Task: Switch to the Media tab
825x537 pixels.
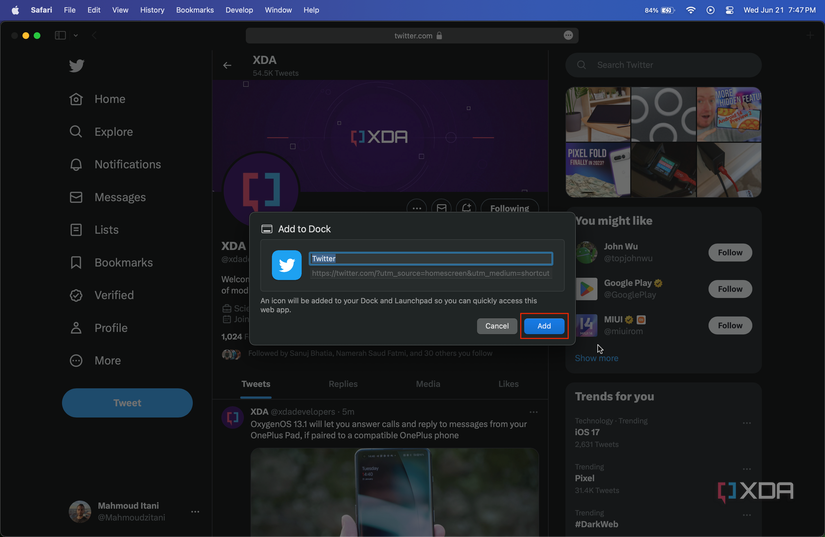Action: pos(428,384)
